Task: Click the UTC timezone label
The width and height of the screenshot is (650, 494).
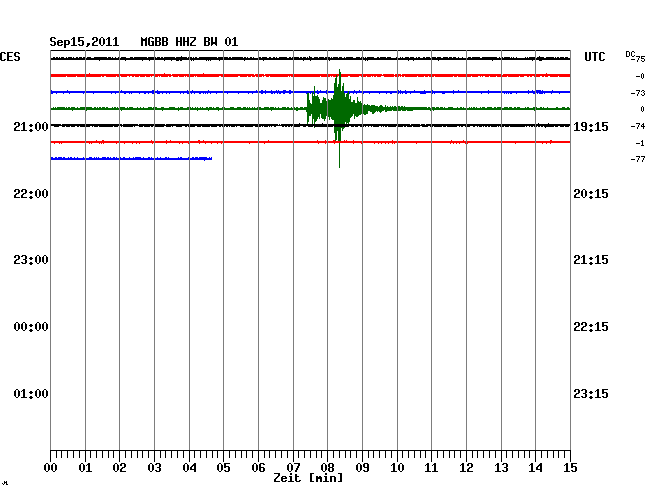Action: click(x=594, y=57)
